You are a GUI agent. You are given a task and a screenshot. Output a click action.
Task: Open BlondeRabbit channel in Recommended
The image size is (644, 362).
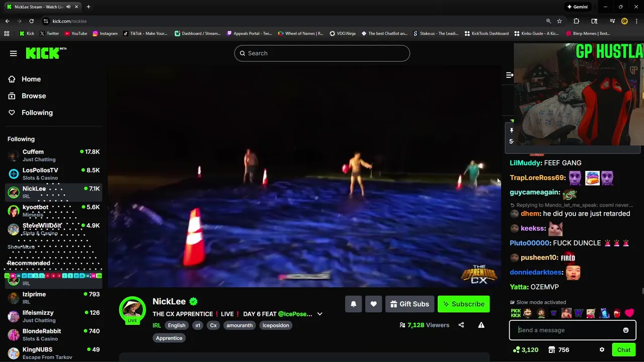53,335
